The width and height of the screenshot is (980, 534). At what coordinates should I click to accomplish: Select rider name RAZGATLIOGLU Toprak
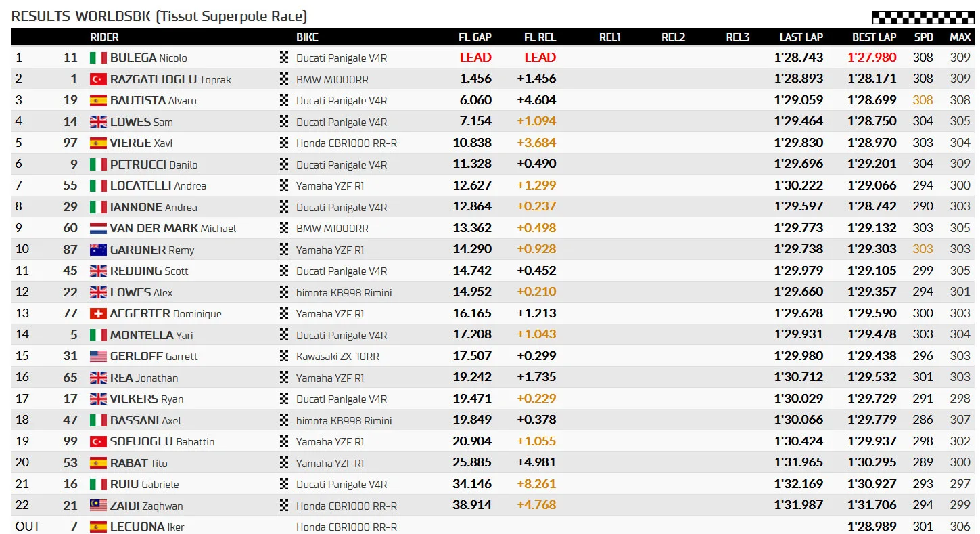170,79
